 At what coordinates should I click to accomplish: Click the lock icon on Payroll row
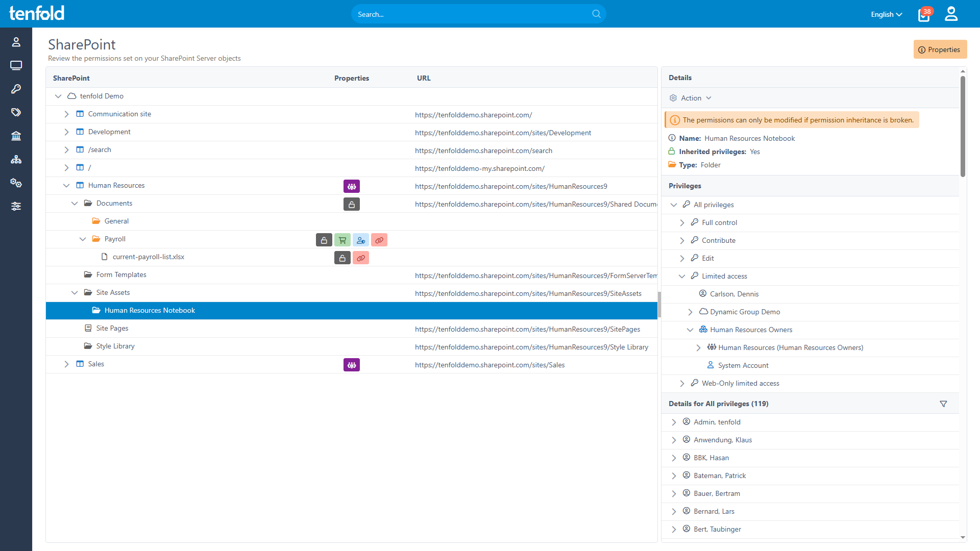[x=324, y=240]
